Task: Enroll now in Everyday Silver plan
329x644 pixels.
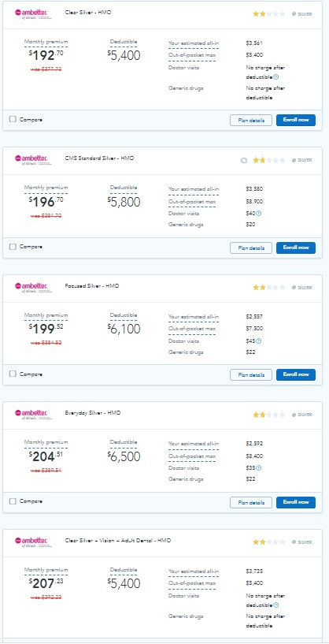Action: click(x=296, y=502)
